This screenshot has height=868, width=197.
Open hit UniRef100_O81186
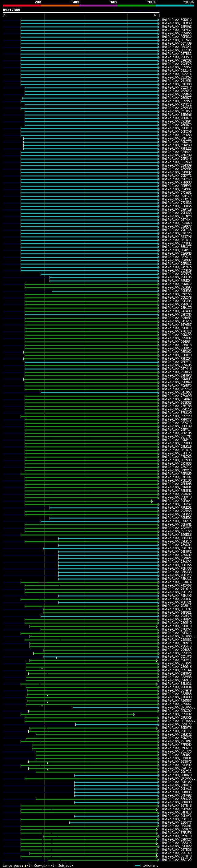tap(177, 50)
